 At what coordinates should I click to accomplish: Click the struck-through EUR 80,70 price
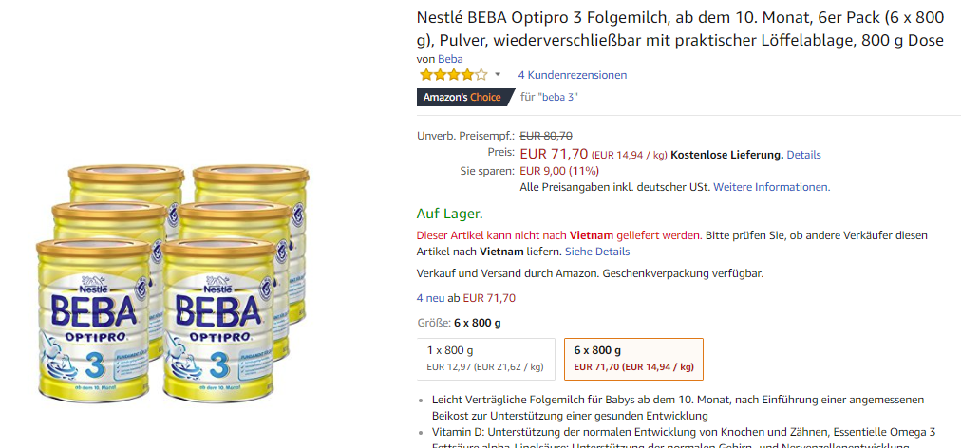click(x=546, y=136)
